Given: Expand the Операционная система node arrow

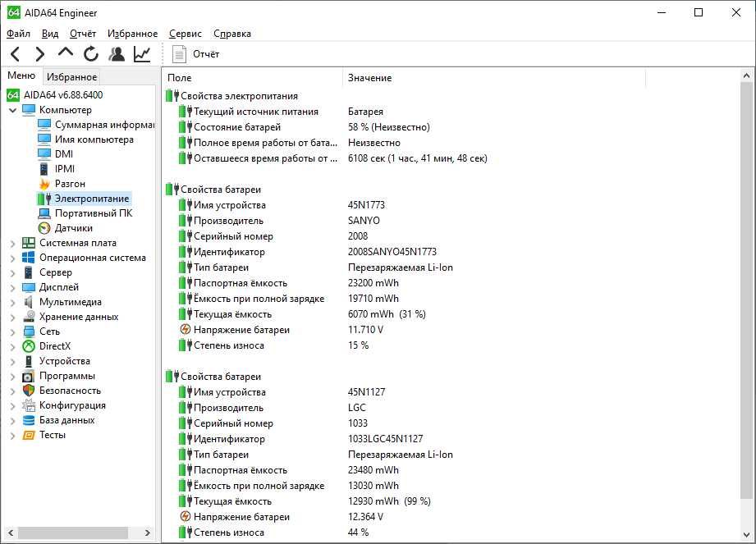Looking at the screenshot, I should pyautogui.click(x=13, y=258).
